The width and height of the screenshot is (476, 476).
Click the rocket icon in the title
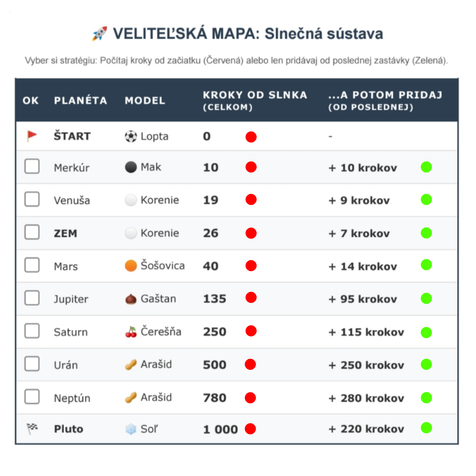coord(100,33)
